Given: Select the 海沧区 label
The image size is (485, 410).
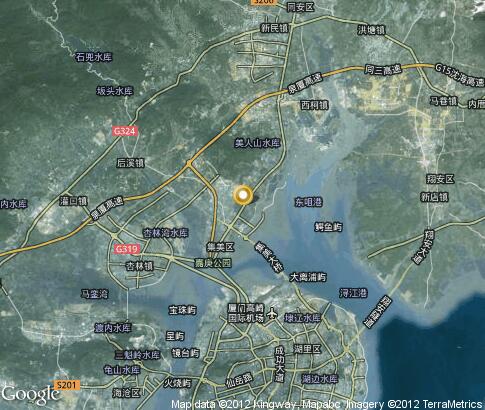Looking at the screenshot, I should tap(126, 393).
